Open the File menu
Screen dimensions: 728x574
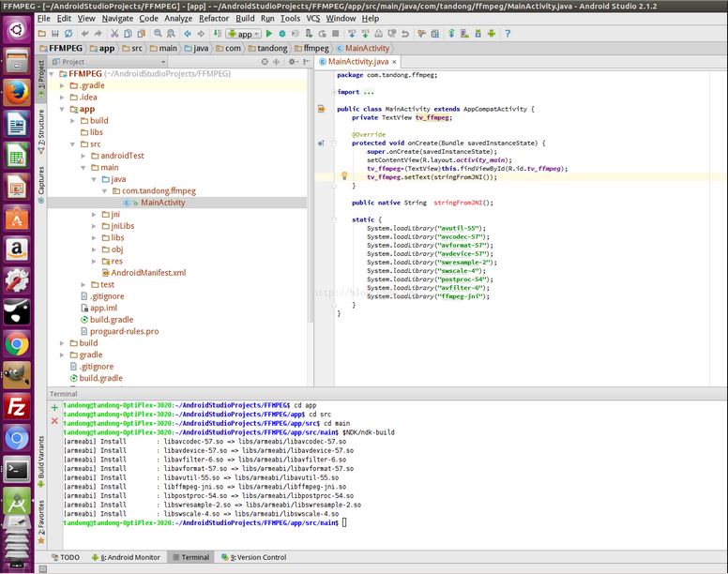[x=44, y=19]
